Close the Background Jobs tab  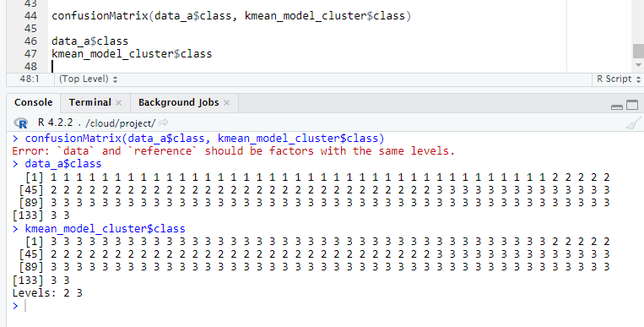[227, 103]
